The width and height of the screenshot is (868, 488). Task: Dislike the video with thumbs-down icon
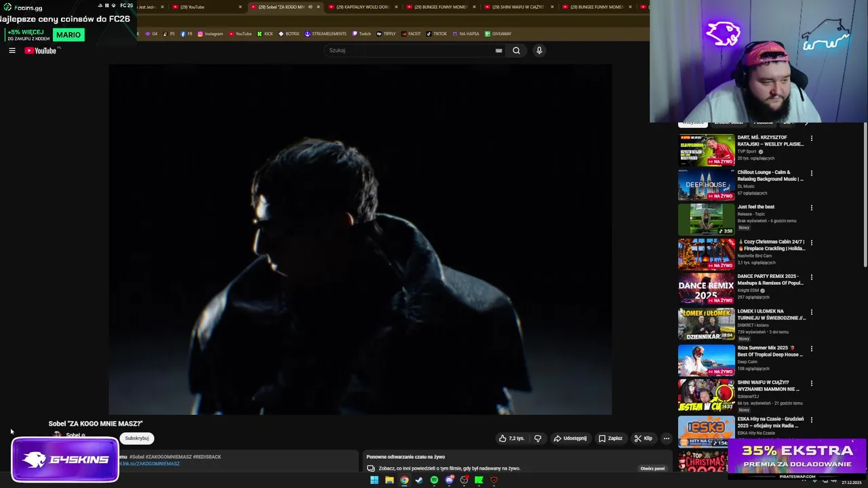coord(538,438)
